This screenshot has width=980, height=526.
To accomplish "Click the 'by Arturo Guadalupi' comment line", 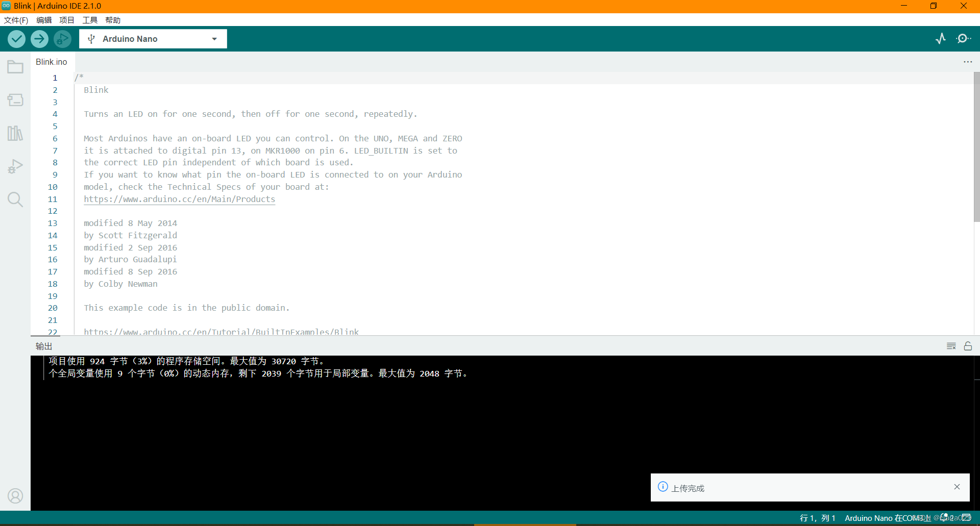I will coord(130,259).
